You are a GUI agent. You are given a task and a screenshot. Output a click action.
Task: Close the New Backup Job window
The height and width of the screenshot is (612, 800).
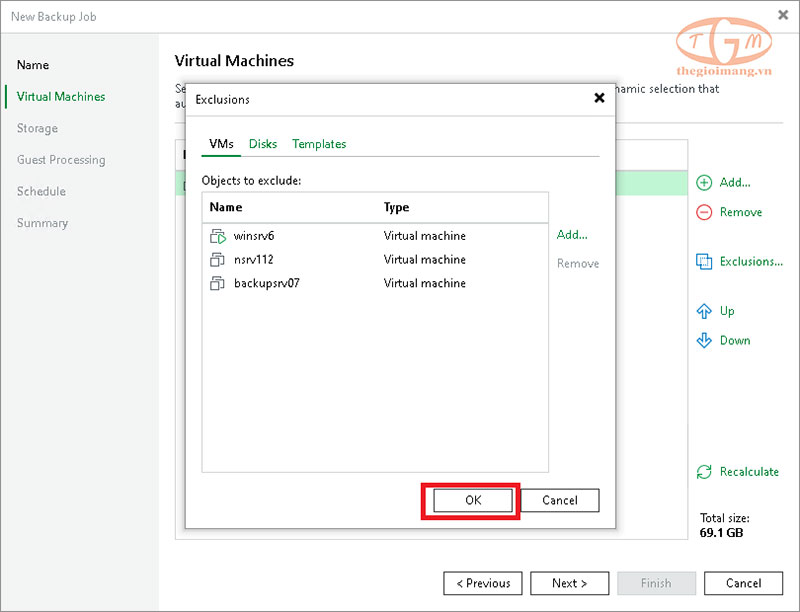[783, 15]
